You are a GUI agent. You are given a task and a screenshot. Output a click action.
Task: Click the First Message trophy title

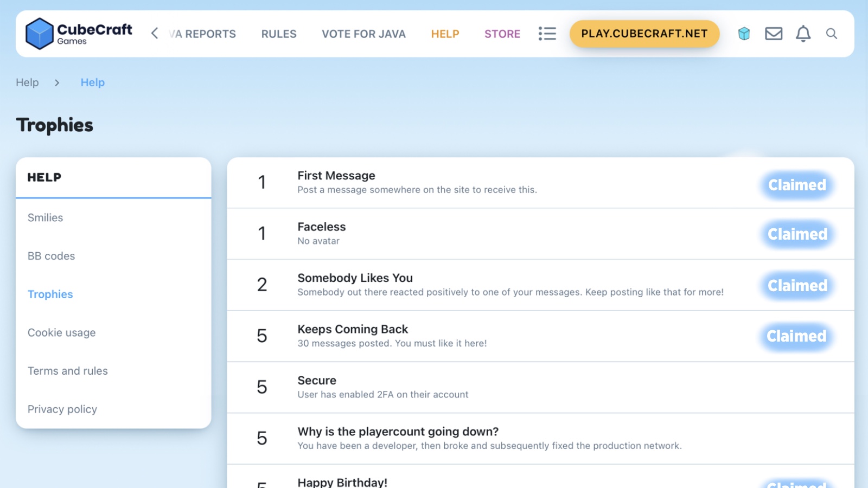click(x=336, y=176)
